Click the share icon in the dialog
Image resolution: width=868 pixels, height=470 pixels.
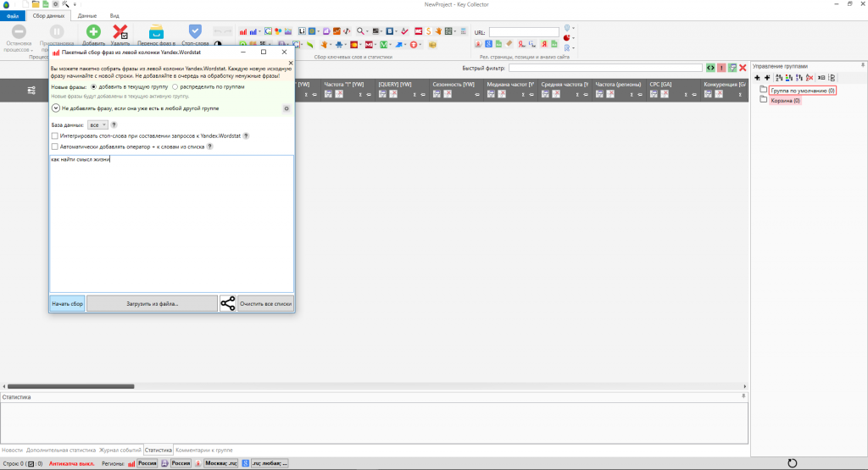(x=227, y=303)
